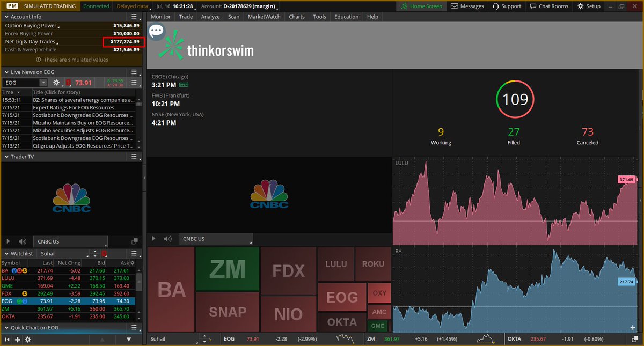
Task: Open the Live News settings gear
Action: [x=56, y=83]
